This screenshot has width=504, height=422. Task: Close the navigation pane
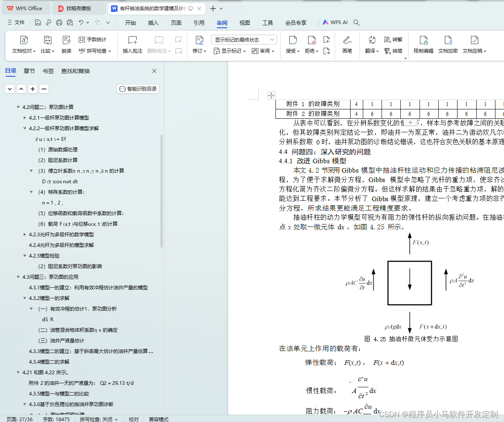[x=154, y=71]
